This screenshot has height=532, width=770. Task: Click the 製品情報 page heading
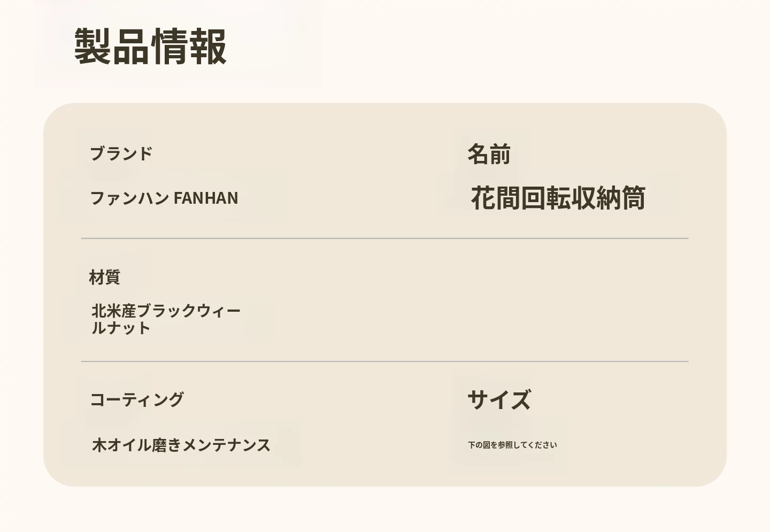[x=150, y=47]
